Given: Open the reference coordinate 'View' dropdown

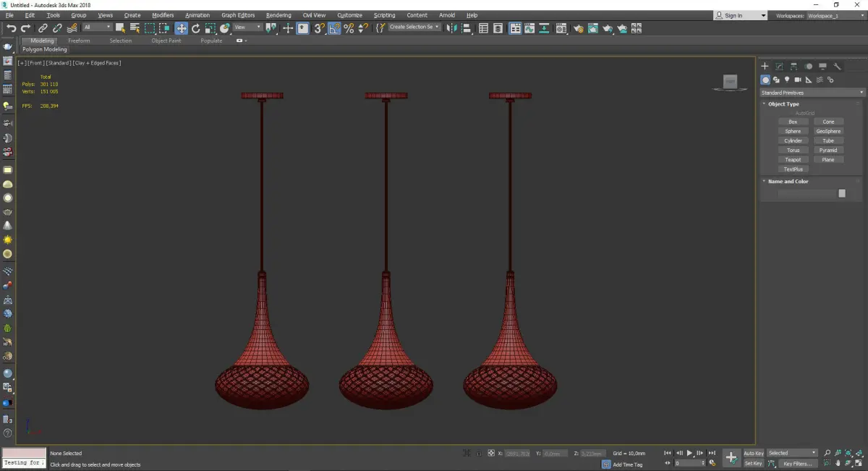Looking at the screenshot, I should 247,27.
